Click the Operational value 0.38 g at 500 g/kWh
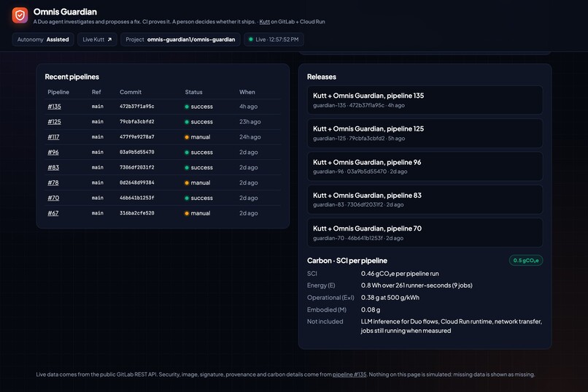 click(390, 298)
